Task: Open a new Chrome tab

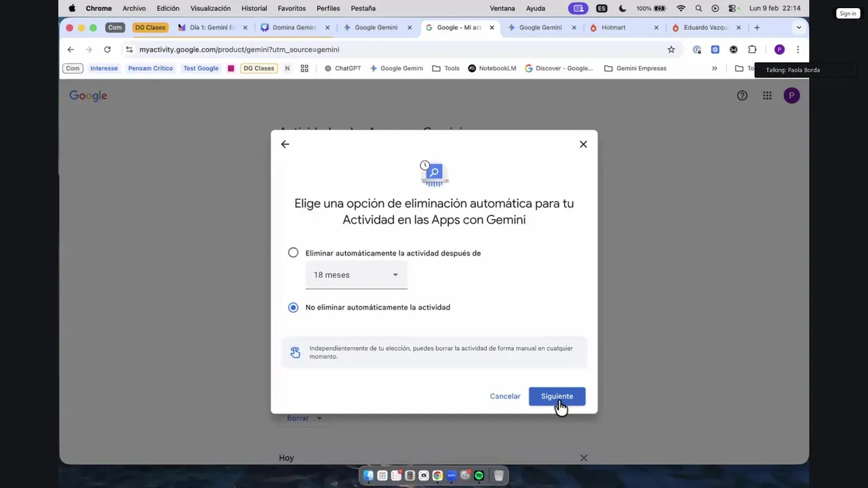Action: coord(757,28)
